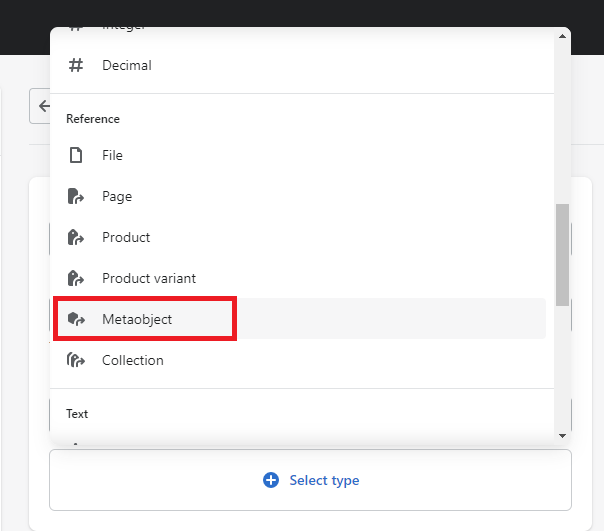
Task: Click the scroll down arrow of the type list
Action: pyautogui.click(x=562, y=436)
